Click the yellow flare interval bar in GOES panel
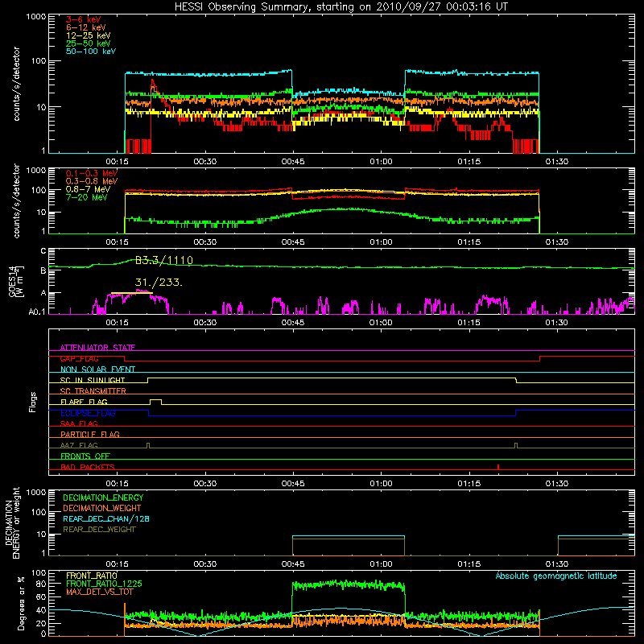 [132, 293]
